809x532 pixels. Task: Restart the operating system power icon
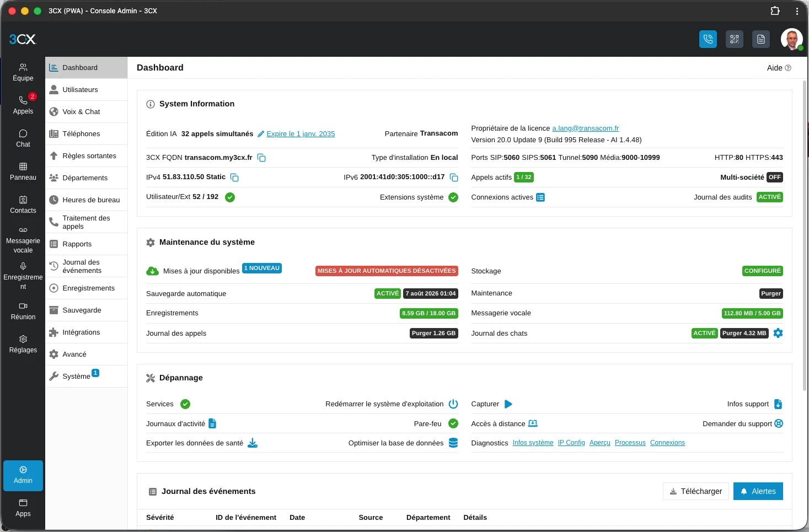[453, 404]
